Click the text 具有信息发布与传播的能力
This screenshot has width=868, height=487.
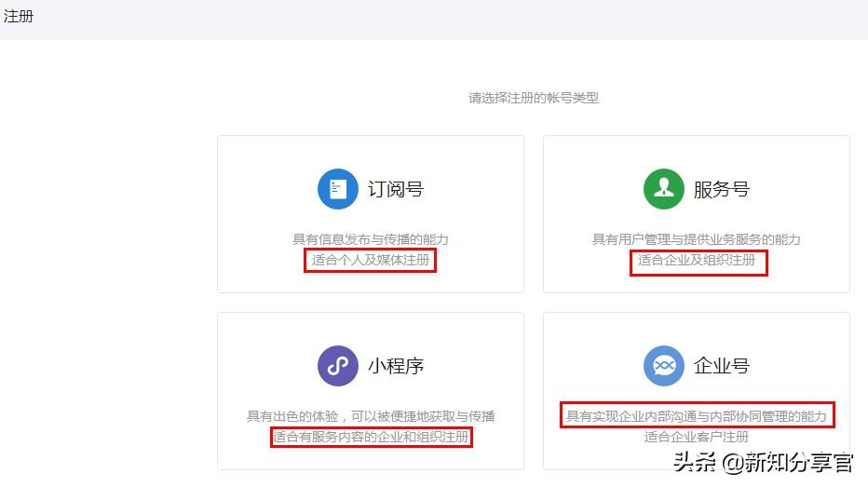click(371, 239)
